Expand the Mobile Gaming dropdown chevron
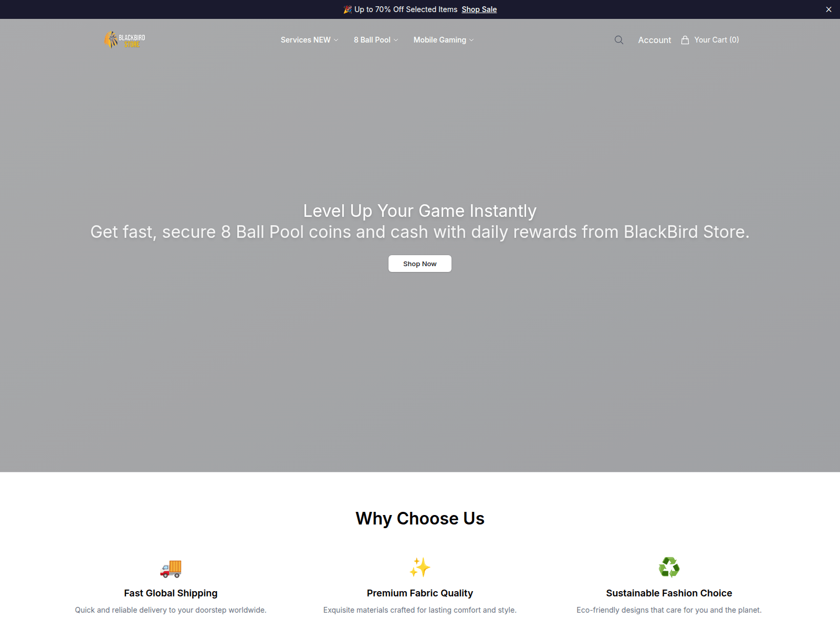Screen dimensions: 840x630 (471, 40)
